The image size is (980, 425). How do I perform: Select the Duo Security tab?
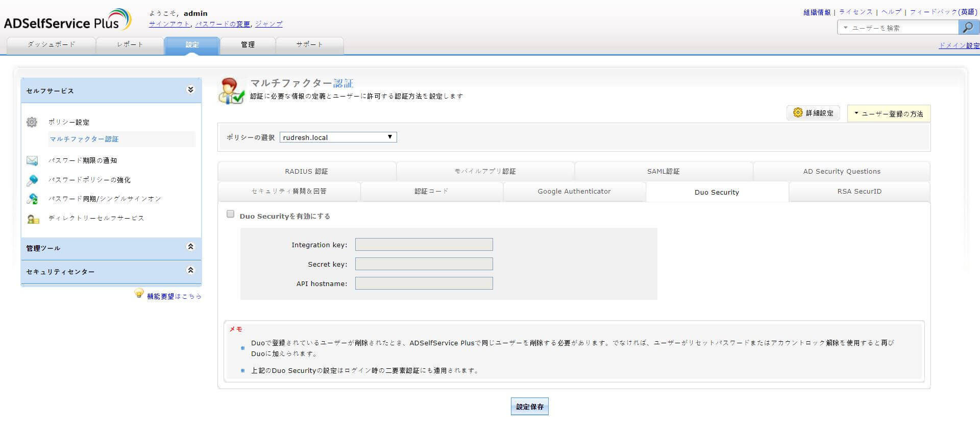pos(717,192)
